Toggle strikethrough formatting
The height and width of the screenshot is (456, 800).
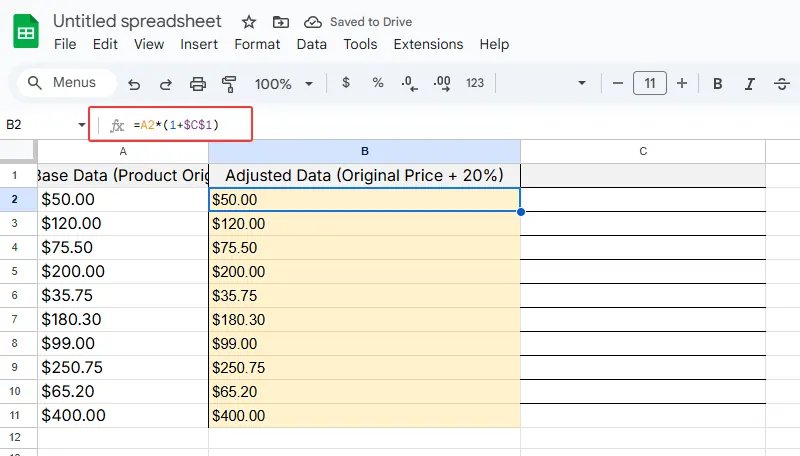click(781, 84)
